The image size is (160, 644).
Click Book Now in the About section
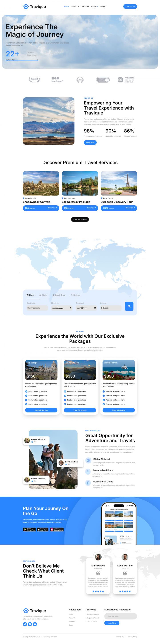coord(90,142)
